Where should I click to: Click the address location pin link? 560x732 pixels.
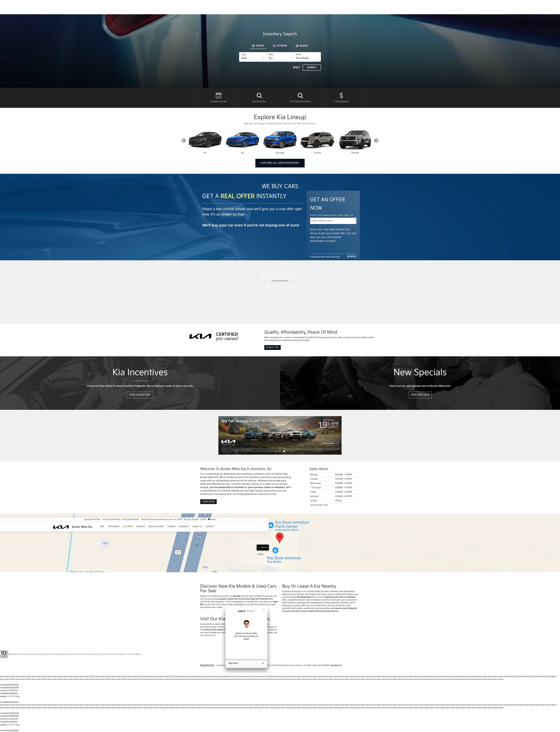pos(162,519)
